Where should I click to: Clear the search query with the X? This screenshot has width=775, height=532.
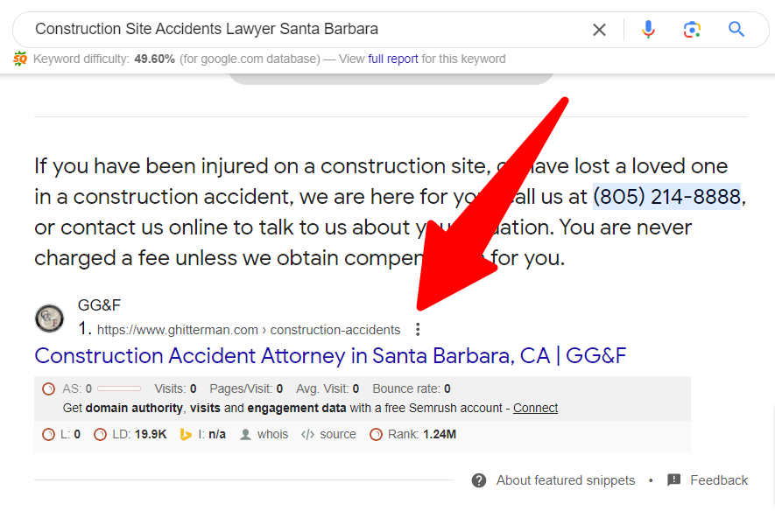click(599, 30)
